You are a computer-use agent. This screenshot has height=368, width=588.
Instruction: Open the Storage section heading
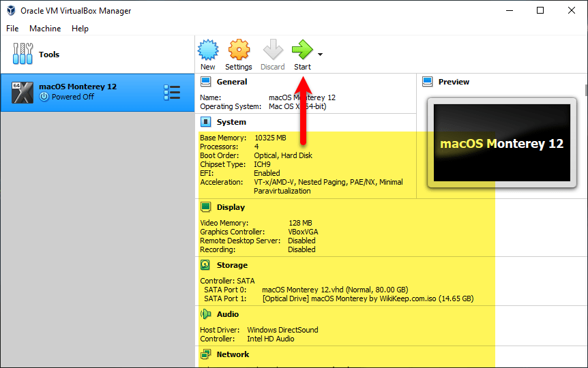coord(232,265)
